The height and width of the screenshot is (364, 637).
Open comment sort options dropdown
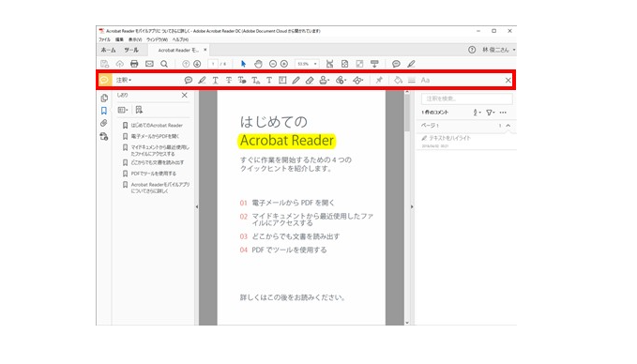tap(477, 113)
